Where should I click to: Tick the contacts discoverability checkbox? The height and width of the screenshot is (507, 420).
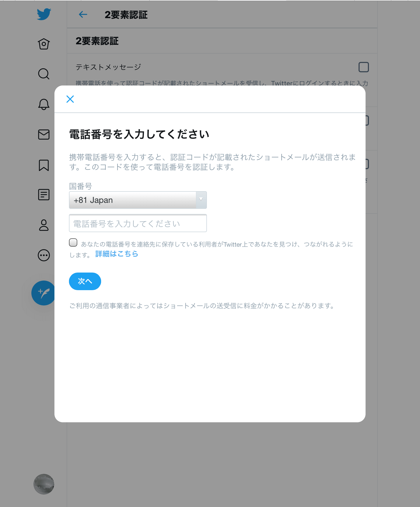[x=73, y=242]
